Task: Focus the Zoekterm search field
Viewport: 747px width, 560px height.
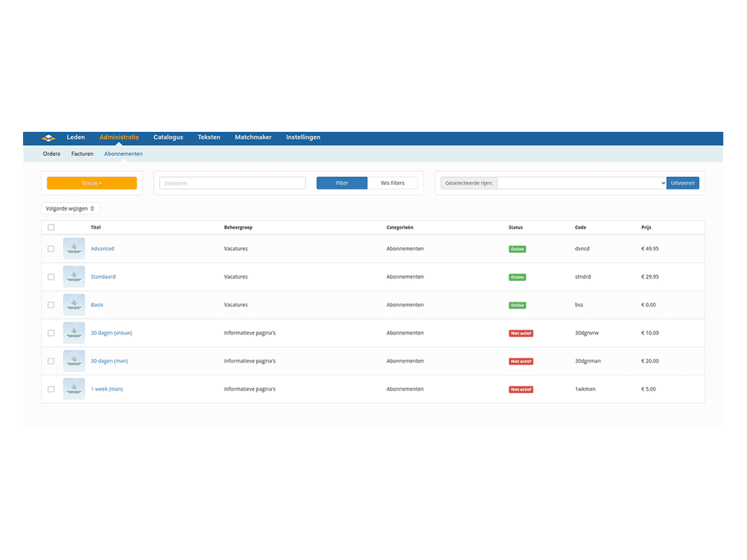Action: pos(232,183)
